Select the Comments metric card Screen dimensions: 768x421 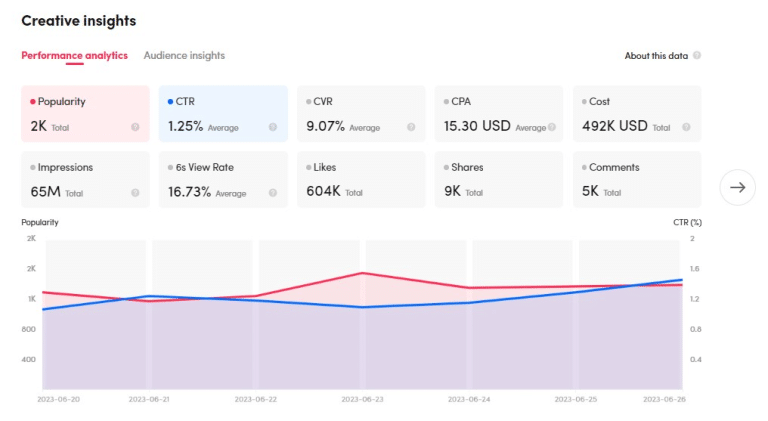click(637, 179)
